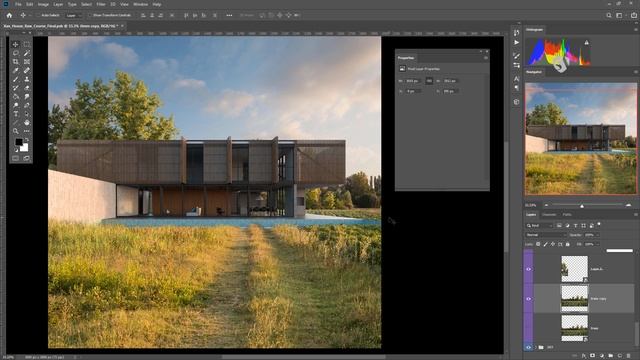This screenshot has height=360, width=640.
Task: Toggle lock transparent pixels
Action: (x=538, y=244)
